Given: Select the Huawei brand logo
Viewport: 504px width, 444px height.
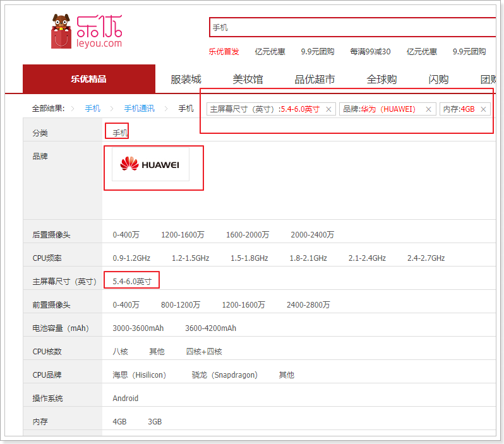Looking at the screenshot, I should [150, 164].
